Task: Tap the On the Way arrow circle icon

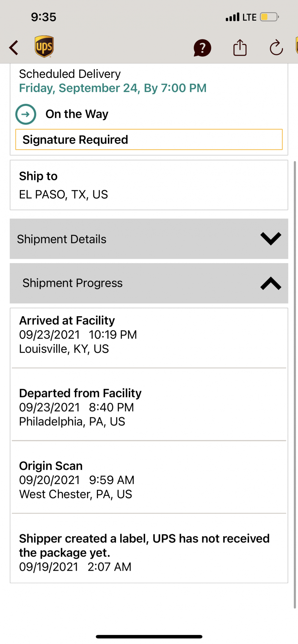Action: coord(26,114)
